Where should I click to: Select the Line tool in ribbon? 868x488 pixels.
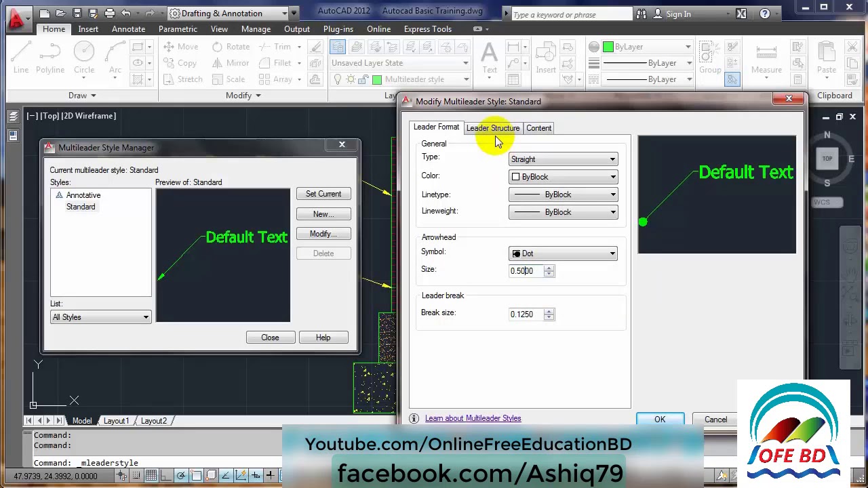[x=21, y=58]
